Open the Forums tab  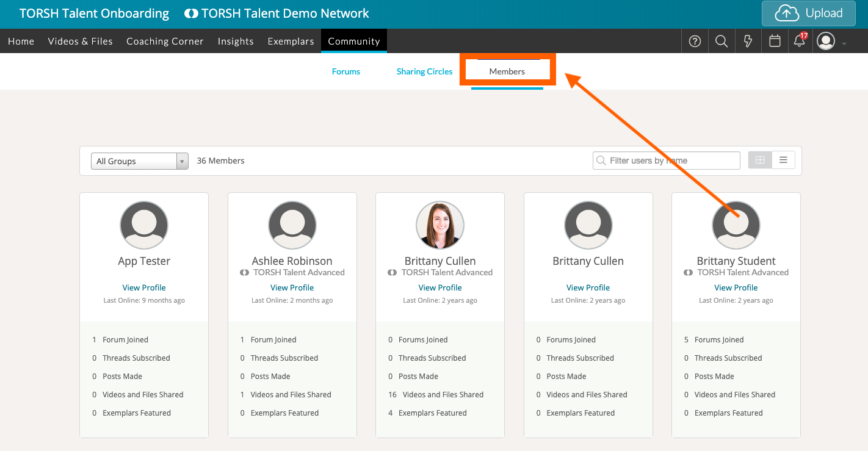click(x=346, y=71)
